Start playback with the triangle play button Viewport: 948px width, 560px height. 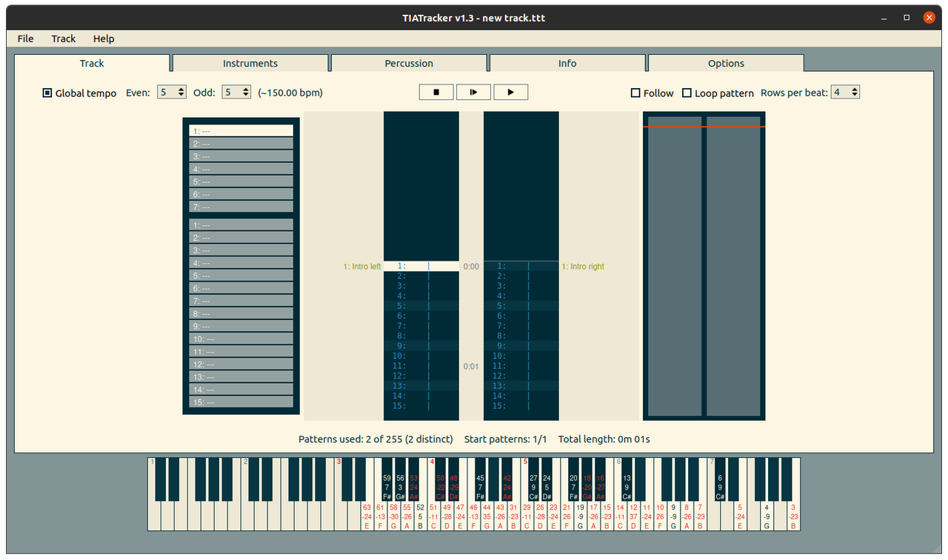point(510,93)
